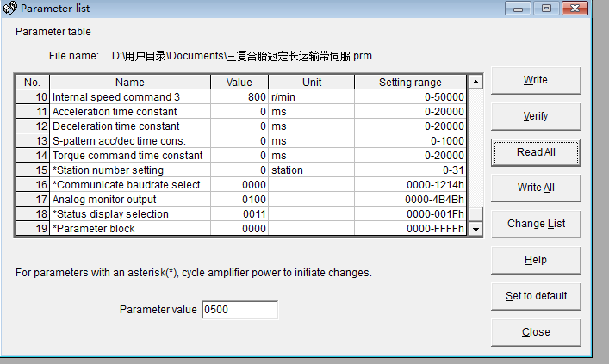Select *Communicate baudrate select row
The image size is (609, 364).
tap(129, 185)
